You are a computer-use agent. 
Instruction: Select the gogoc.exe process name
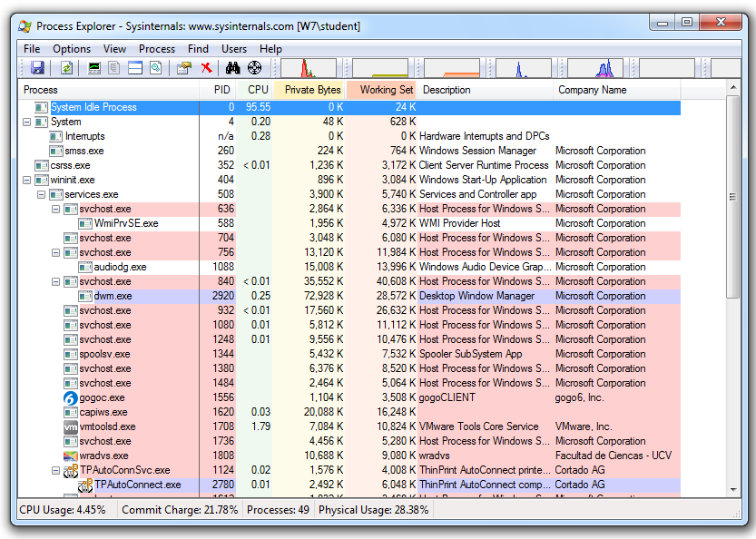coord(103,397)
